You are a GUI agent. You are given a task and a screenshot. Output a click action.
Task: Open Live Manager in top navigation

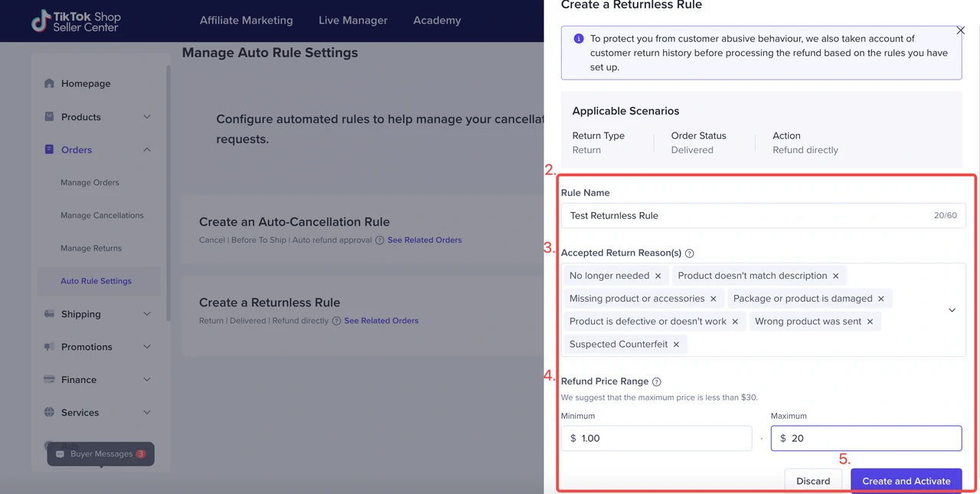click(x=353, y=21)
